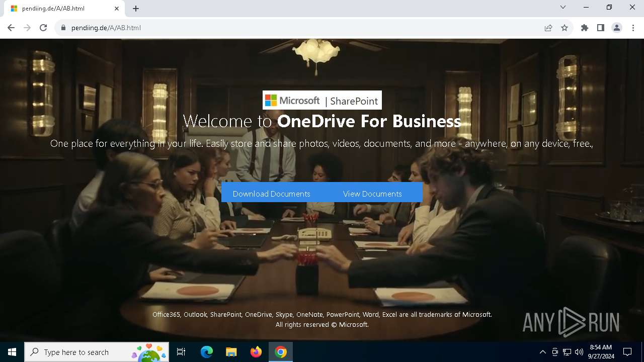The width and height of the screenshot is (644, 362).
Task: Toggle the browser side panel
Action: coord(601,28)
